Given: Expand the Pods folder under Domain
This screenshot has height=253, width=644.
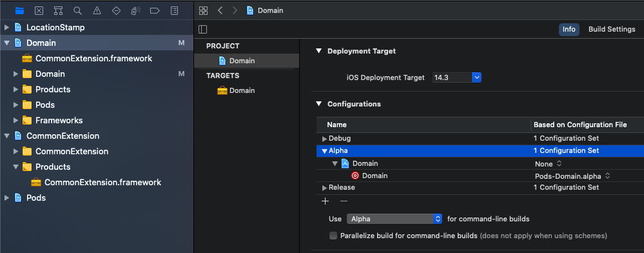Looking at the screenshot, I should point(15,105).
